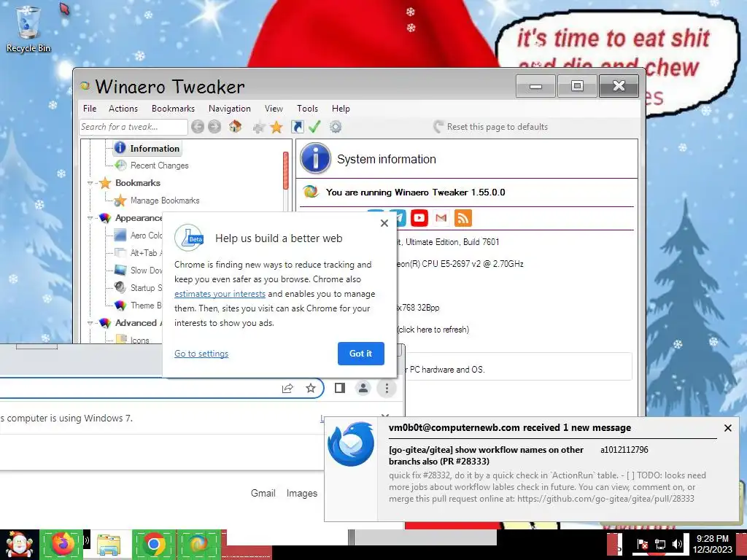Open the Gmail link on Google page
Viewport: 747px width, 560px height.
coord(263,493)
